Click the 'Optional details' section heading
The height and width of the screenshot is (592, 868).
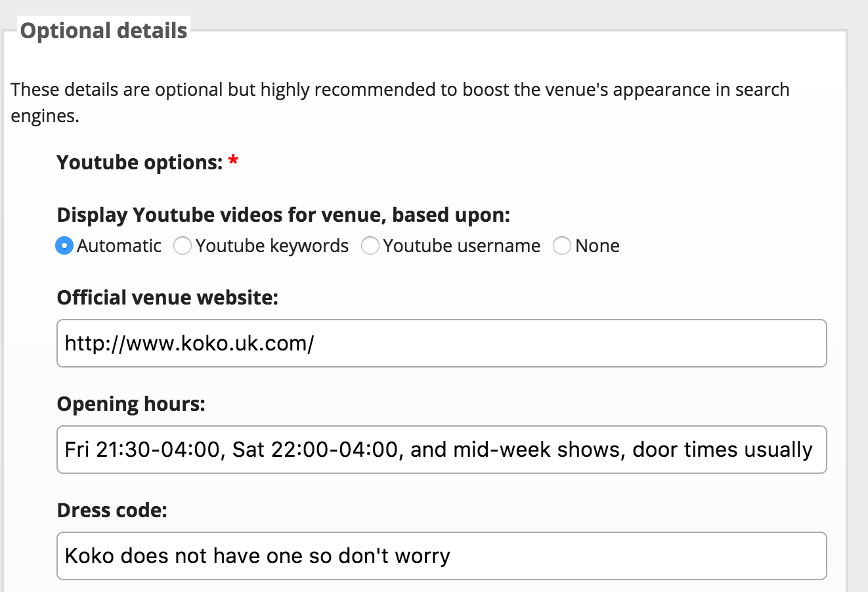[x=104, y=31]
